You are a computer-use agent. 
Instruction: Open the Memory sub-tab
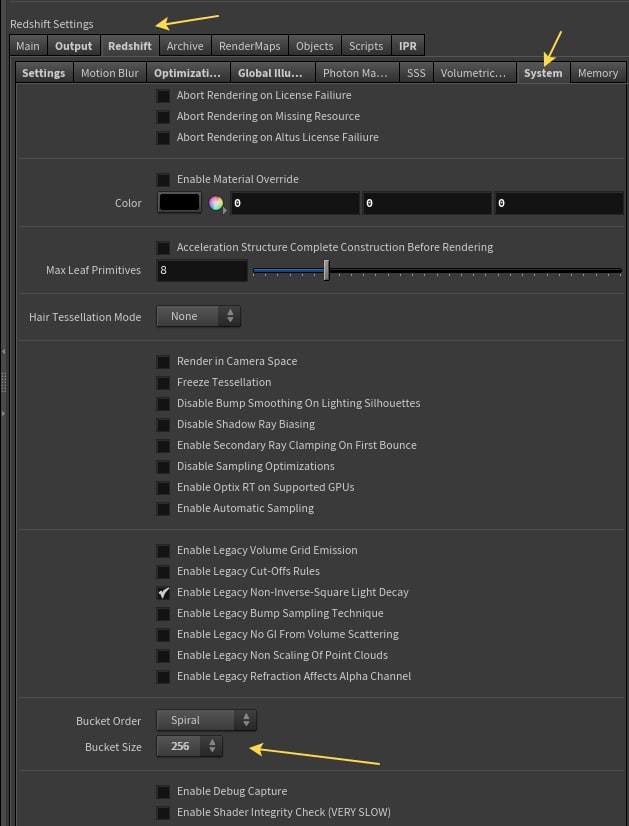(598, 73)
